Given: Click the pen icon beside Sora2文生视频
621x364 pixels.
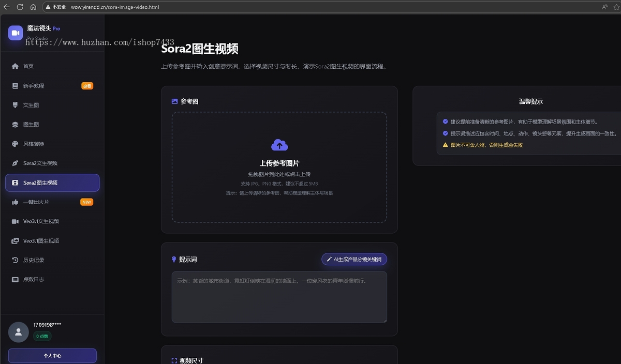Looking at the screenshot, I should [x=15, y=163].
